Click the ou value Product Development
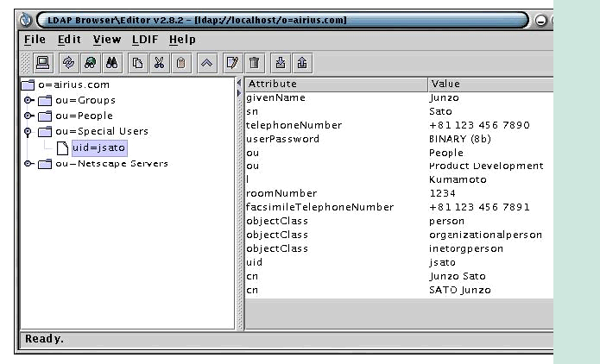Screen dimensions: 600x364 486,166
